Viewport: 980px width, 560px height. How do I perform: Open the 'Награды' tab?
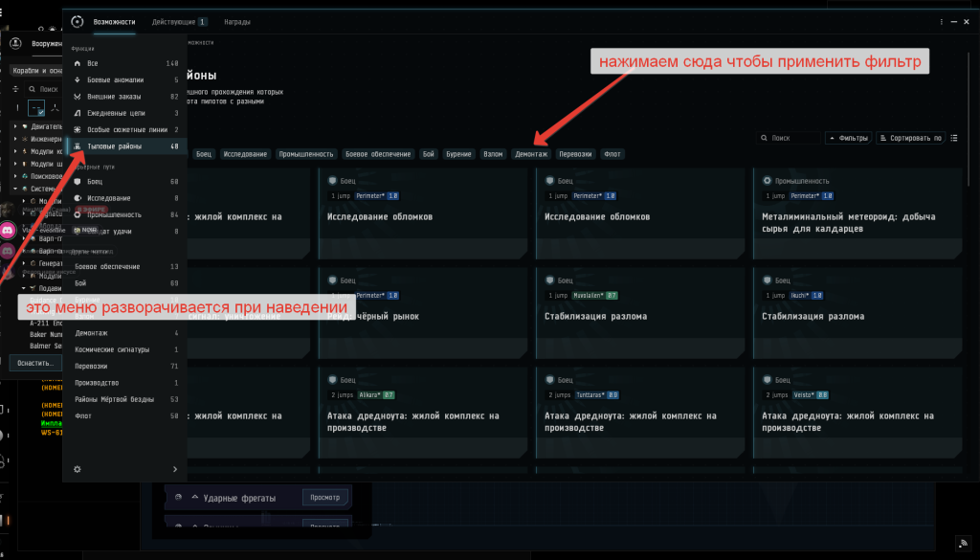point(237,21)
